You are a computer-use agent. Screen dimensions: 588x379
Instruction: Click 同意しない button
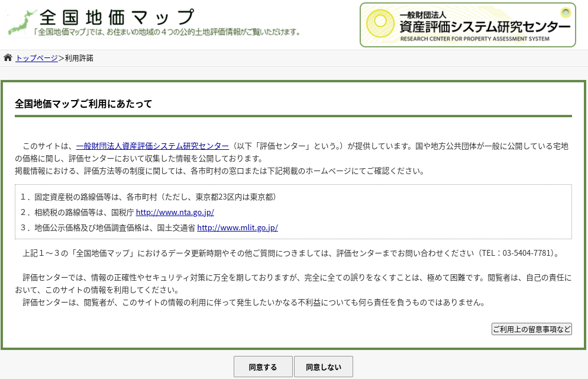pyautogui.click(x=323, y=367)
